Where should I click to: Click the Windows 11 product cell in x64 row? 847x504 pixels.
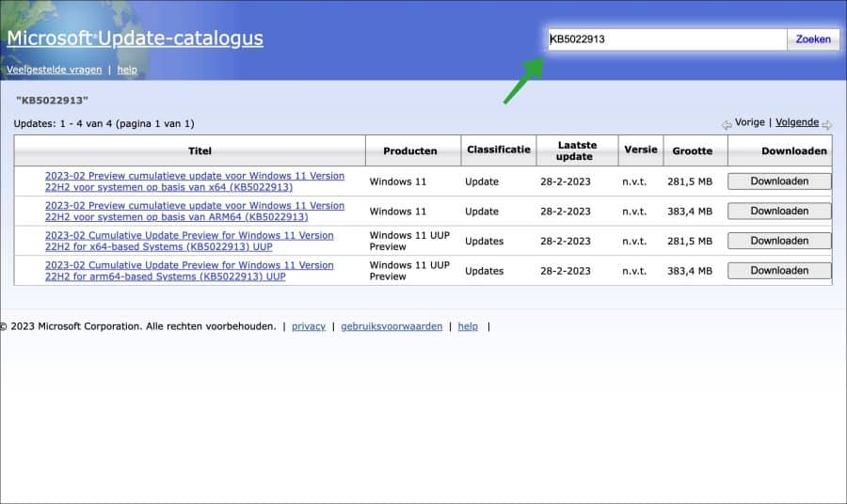398,181
